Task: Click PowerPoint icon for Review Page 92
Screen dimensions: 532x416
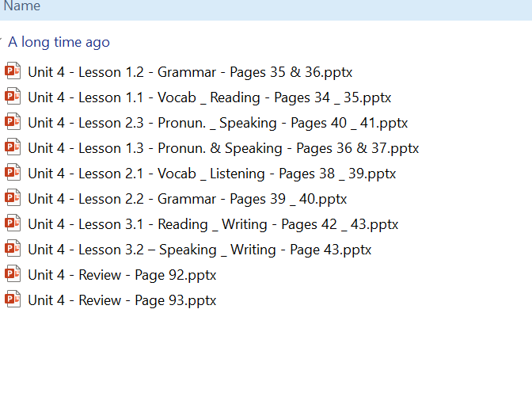Action: click(x=13, y=275)
